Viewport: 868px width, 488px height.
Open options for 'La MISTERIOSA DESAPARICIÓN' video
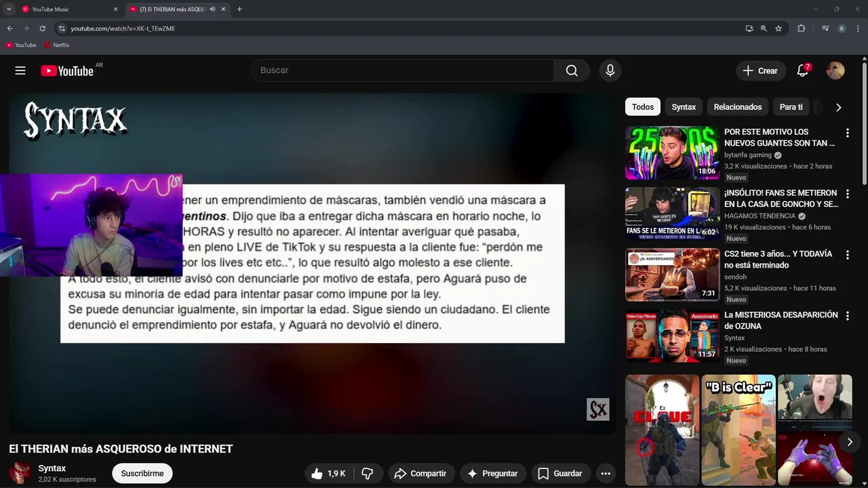point(847,316)
